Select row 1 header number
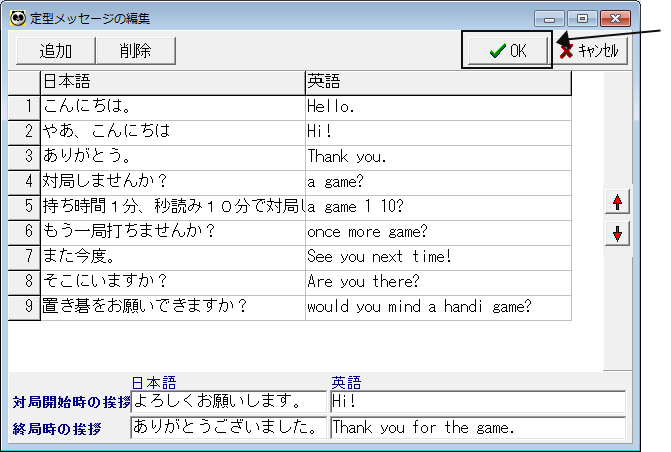 [24, 105]
